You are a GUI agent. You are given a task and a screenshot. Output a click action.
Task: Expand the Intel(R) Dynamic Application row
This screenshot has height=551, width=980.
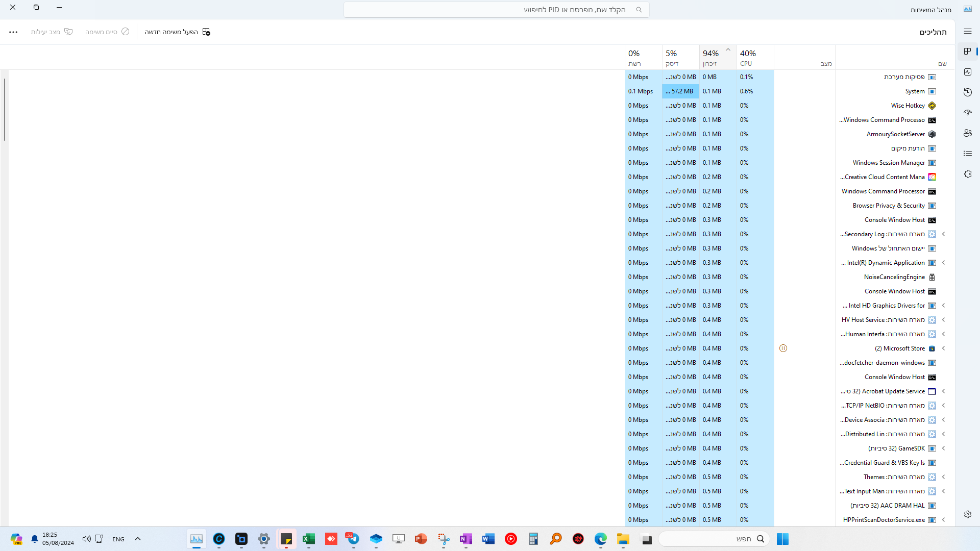944,263
